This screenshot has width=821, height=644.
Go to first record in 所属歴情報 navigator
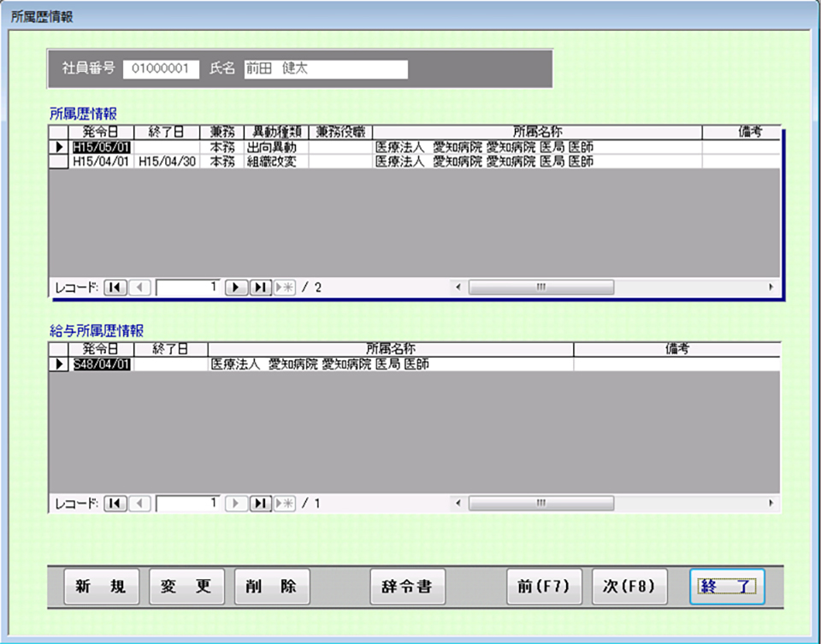(x=115, y=287)
